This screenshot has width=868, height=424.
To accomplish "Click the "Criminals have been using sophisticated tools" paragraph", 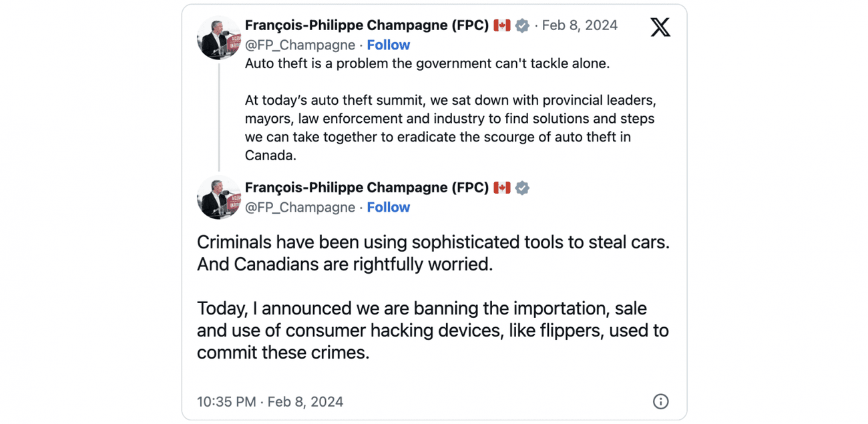I will [433, 253].
